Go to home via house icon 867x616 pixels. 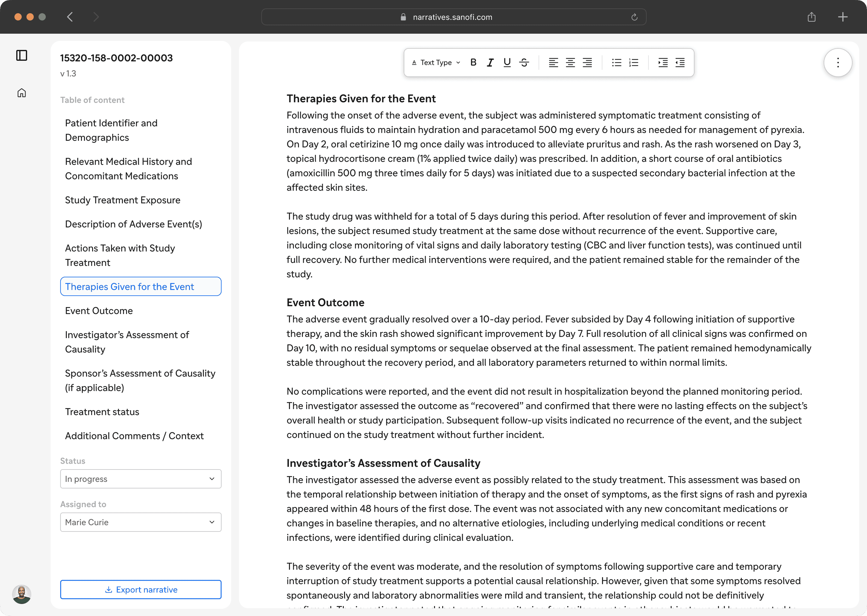click(22, 93)
